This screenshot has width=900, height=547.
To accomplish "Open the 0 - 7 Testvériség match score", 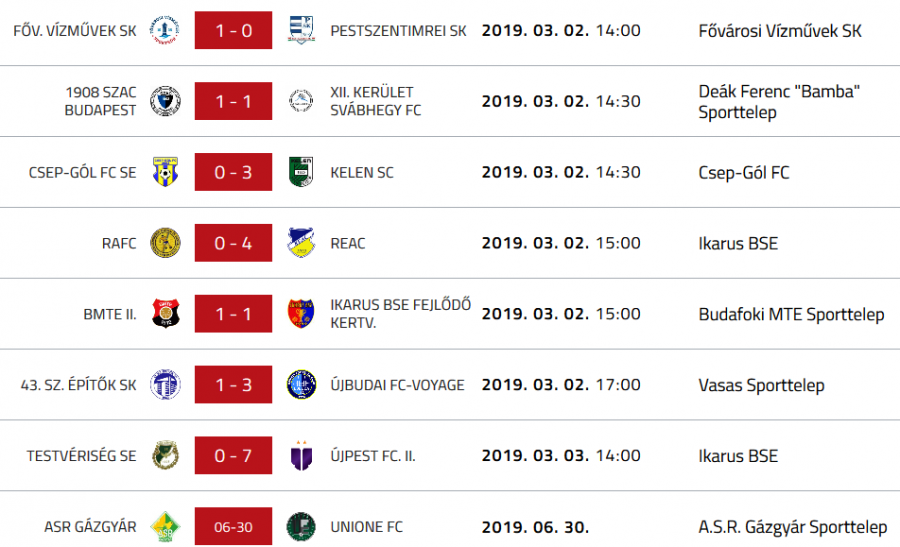I will coord(233,456).
